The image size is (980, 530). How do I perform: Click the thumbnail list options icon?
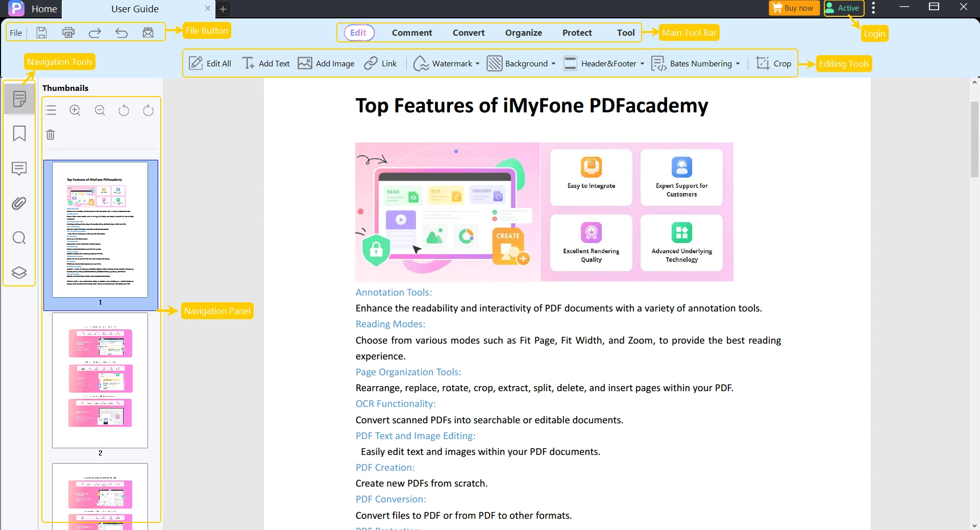(x=51, y=110)
